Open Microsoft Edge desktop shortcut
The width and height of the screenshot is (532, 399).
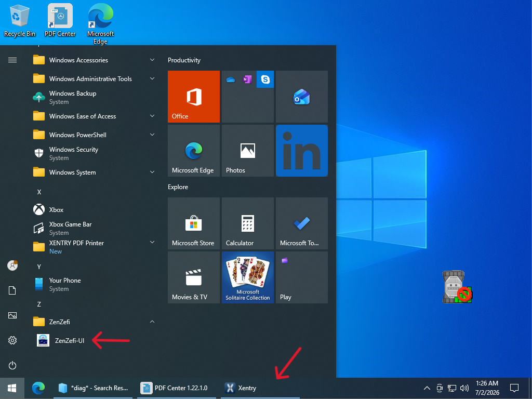tap(100, 24)
